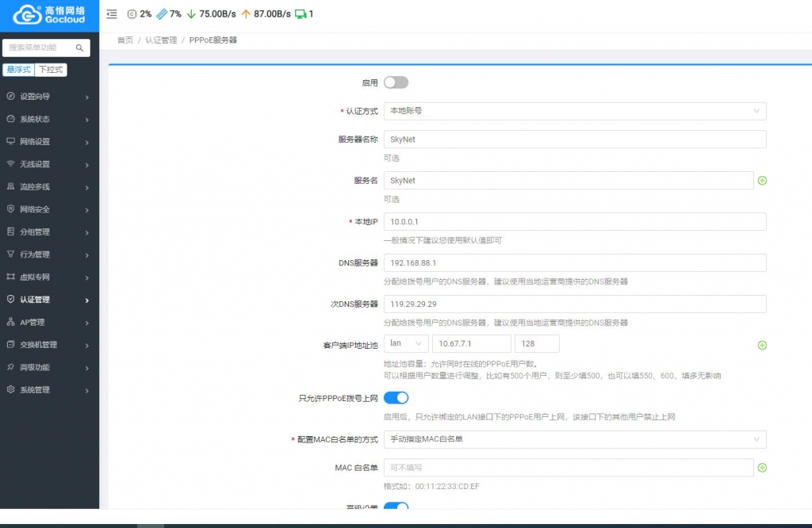Click the 系统管理 gear icon

point(10,389)
